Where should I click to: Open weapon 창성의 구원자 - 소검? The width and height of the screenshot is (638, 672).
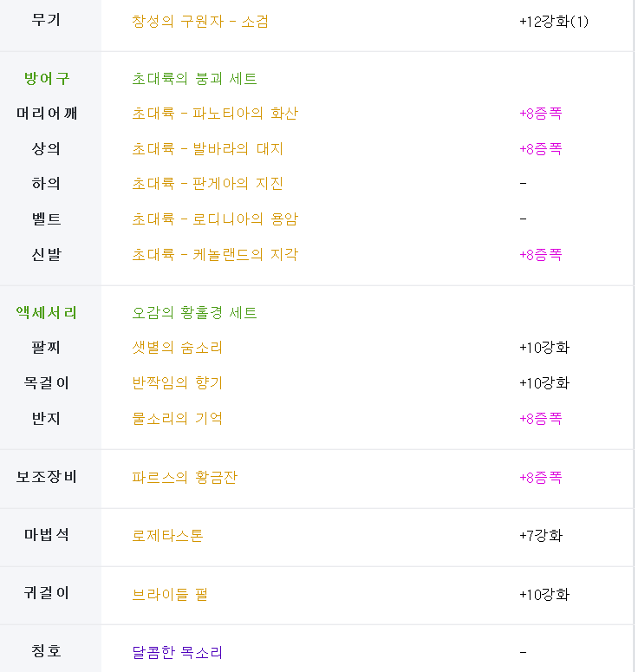200,21
